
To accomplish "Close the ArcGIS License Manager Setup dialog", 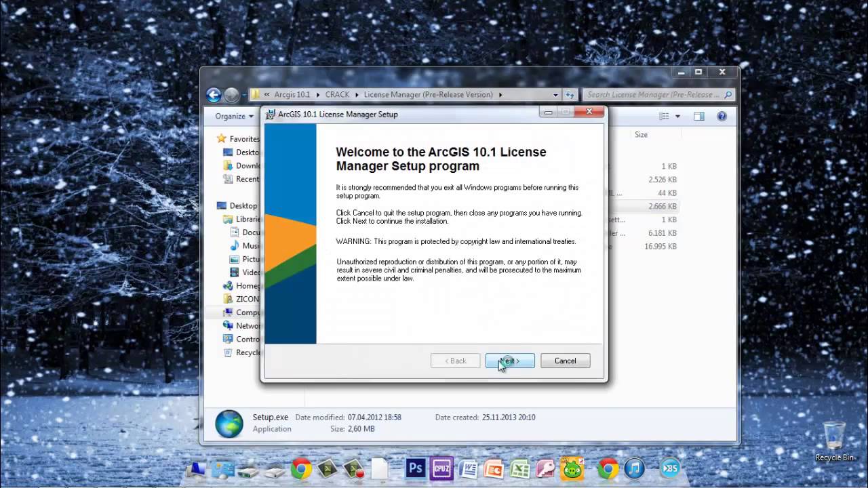I will pos(589,112).
